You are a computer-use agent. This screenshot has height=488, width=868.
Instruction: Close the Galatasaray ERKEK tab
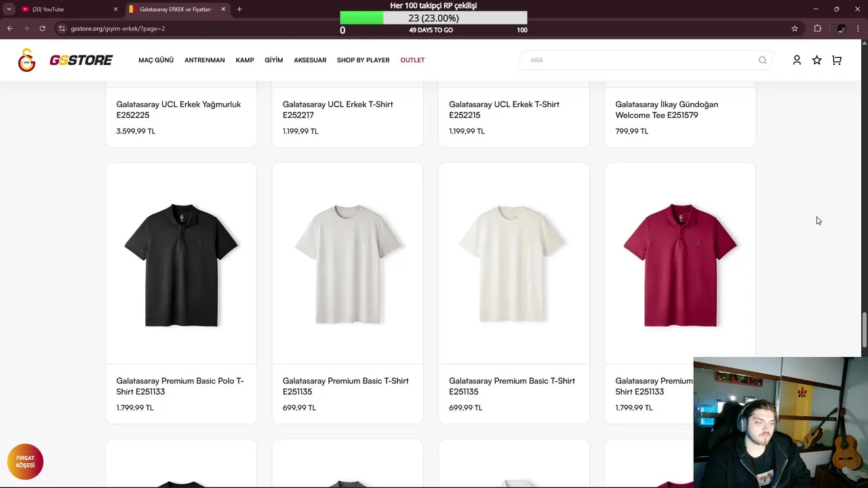(223, 9)
